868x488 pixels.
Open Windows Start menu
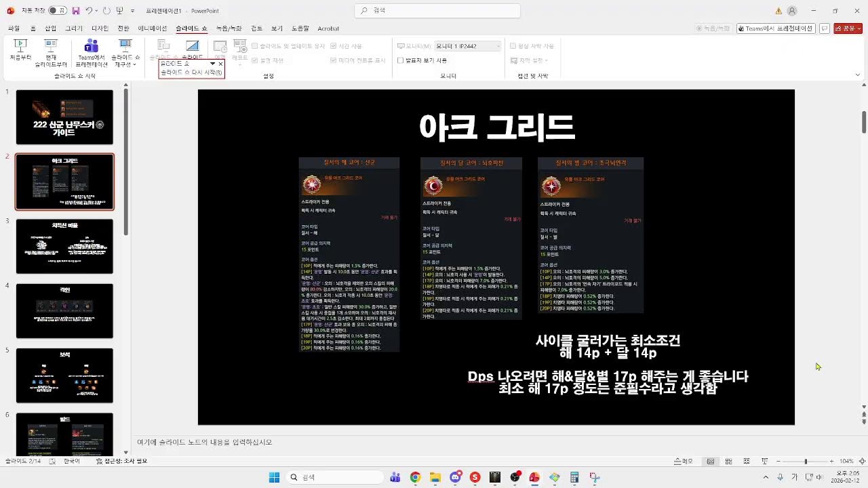point(274,477)
